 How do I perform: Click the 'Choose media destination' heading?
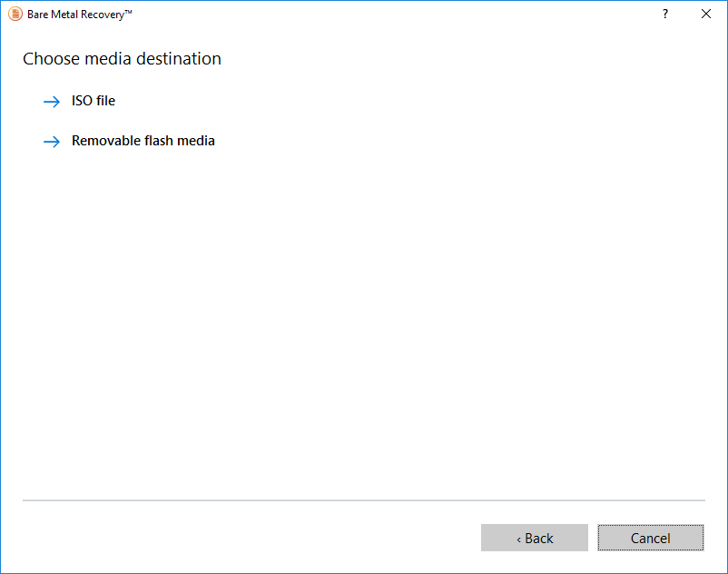click(122, 59)
